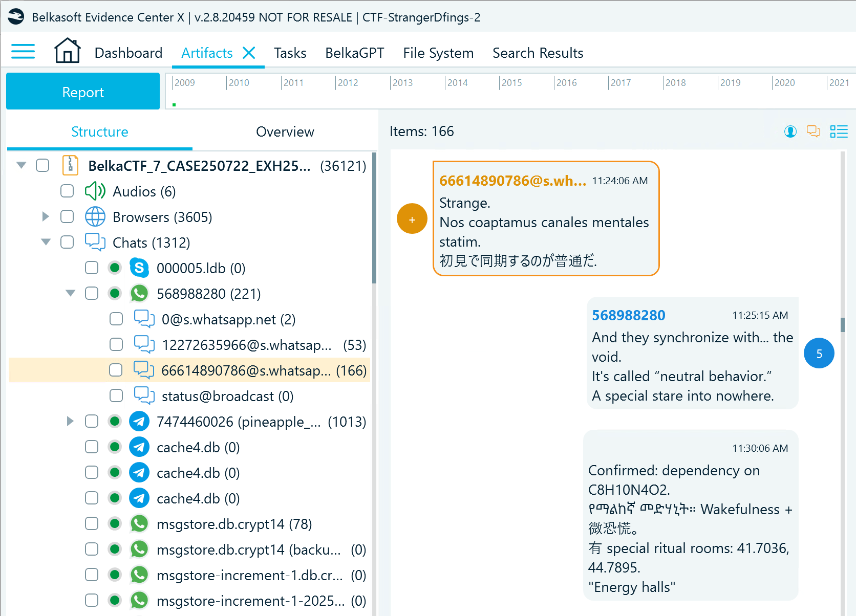
Task: Close the Artifacts tab with the X
Action: point(249,53)
